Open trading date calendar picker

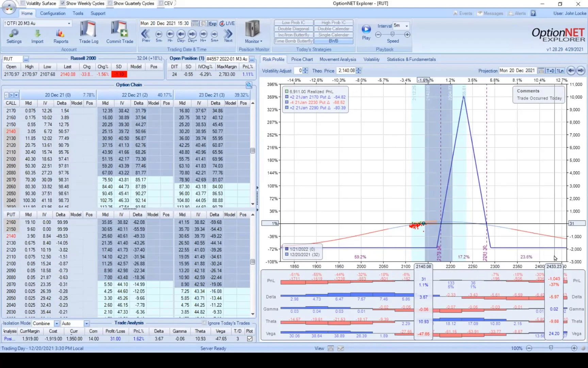click(195, 24)
